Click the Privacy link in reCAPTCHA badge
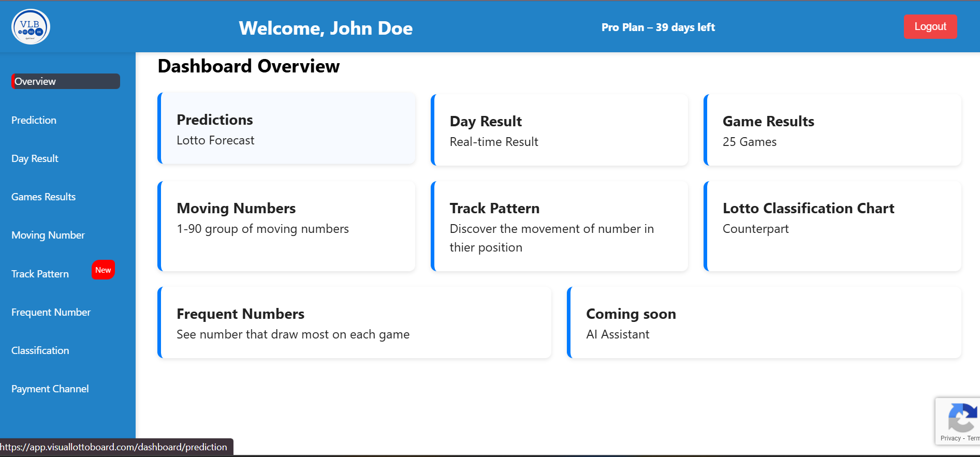Screen dimensions: 980x457 (x=950, y=438)
